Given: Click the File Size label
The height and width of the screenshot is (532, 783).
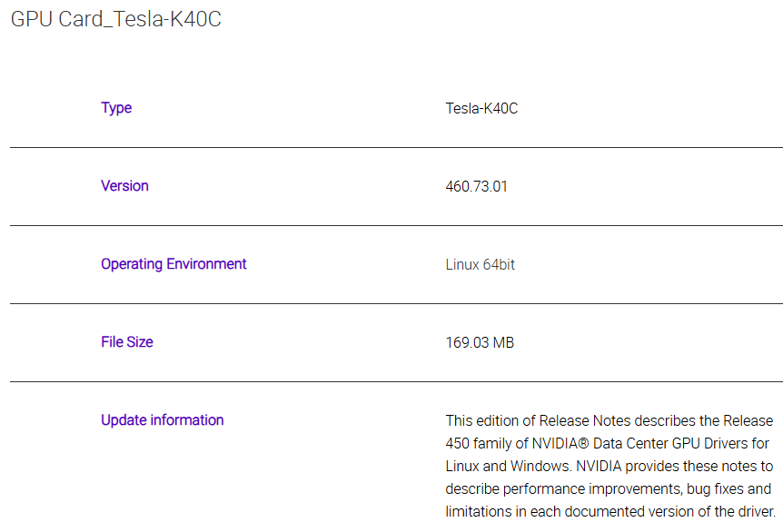Looking at the screenshot, I should [x=127, y=342].
